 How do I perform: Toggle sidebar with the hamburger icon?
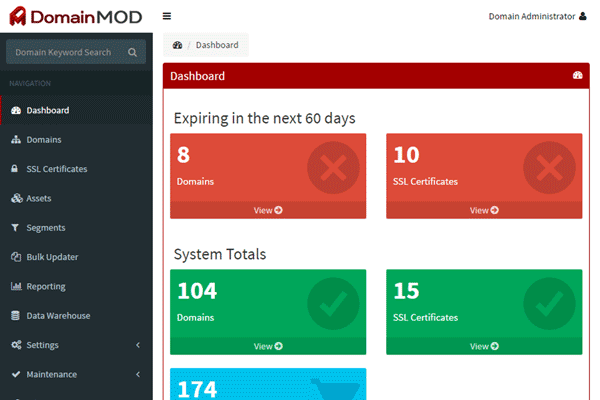pos(166,16)
